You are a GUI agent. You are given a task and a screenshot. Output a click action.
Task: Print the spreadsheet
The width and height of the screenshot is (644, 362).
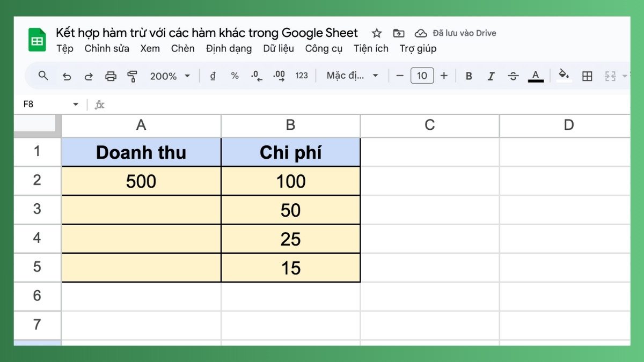[111, 76]
